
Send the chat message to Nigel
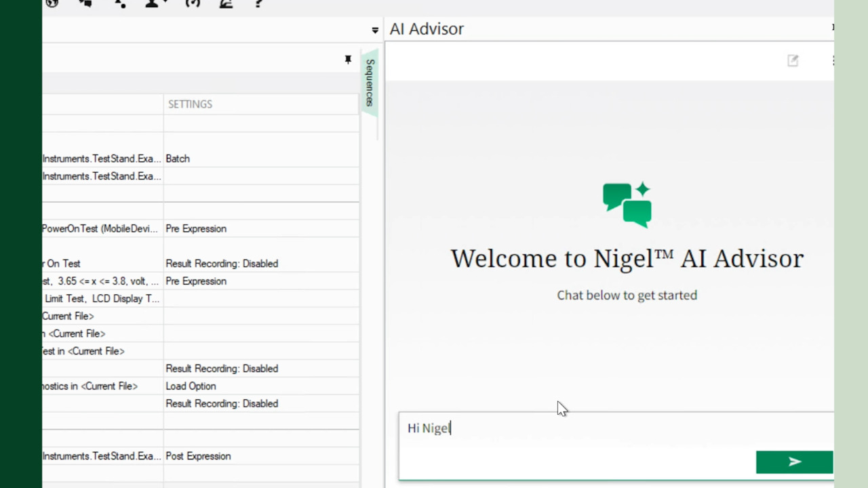pos(794,462)
